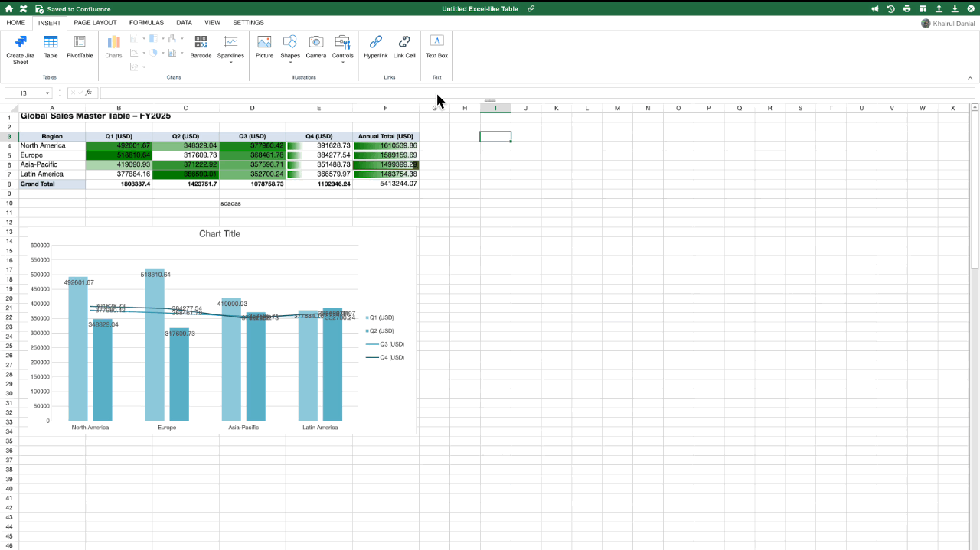Click the print icon in header
Screen dimensions: 980x550
coord(906,9)
